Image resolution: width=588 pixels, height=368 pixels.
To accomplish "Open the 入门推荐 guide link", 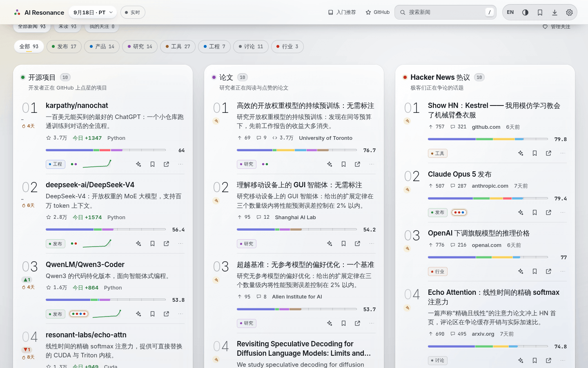I will [x=342, y=12].
